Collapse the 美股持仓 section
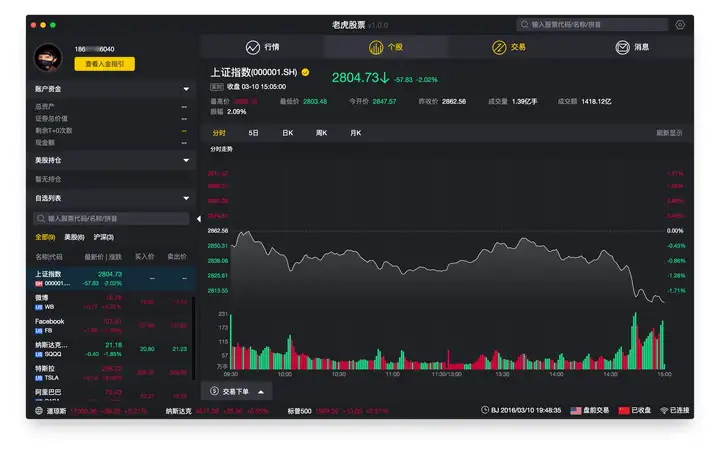 (x=186, y=160)
